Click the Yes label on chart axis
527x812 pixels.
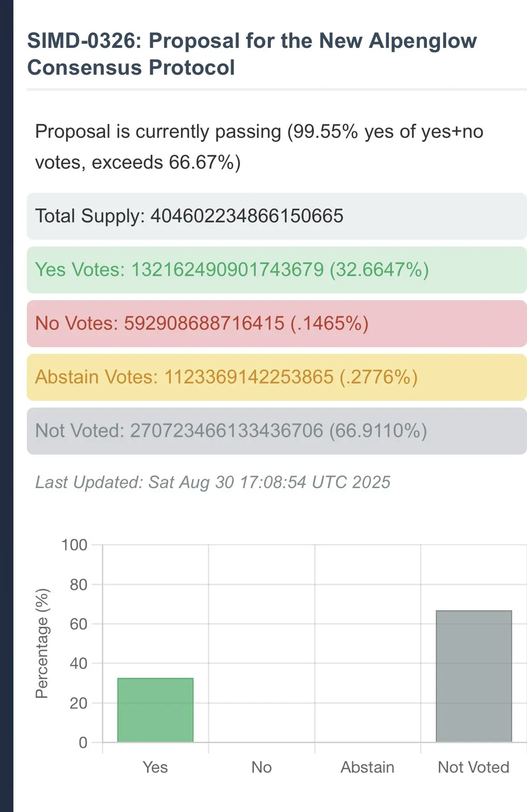click(155, 767)
